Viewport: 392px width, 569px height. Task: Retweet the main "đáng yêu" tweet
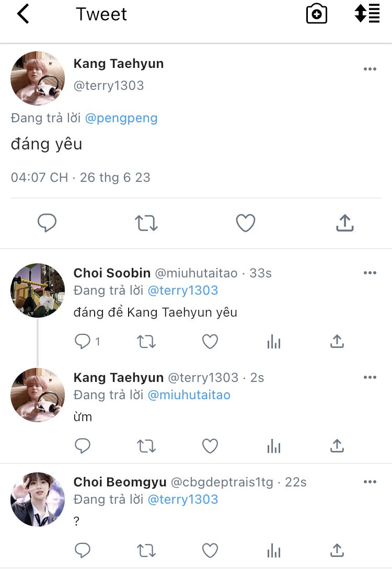tap(146, 223)
